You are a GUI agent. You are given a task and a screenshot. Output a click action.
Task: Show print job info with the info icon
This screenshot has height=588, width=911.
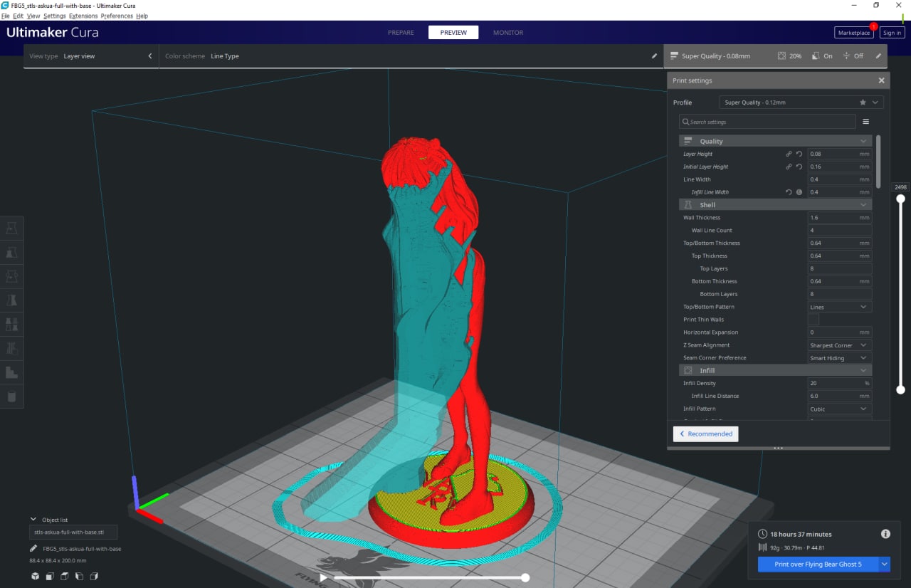point(885,534)
